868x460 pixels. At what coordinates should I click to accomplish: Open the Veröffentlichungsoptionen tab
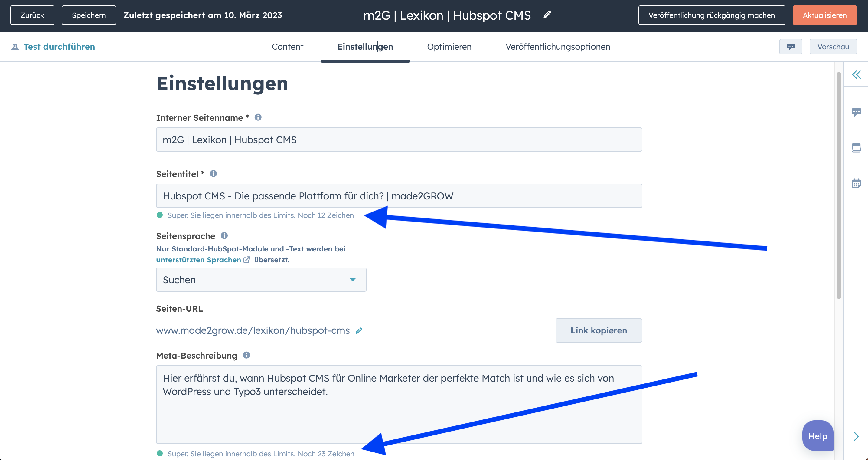558,47
